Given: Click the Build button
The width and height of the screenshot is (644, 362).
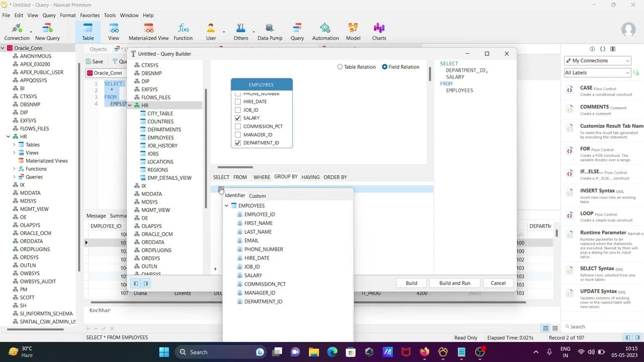Looking at the screenshot, I should pos(412,283).
